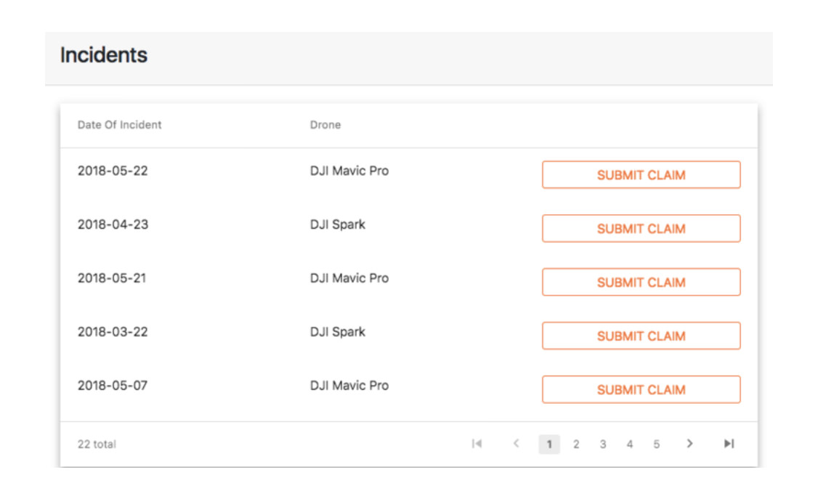Go to the previous page with left chevron
The height and width of the screenshot is (504, 818).
(516, 444)
